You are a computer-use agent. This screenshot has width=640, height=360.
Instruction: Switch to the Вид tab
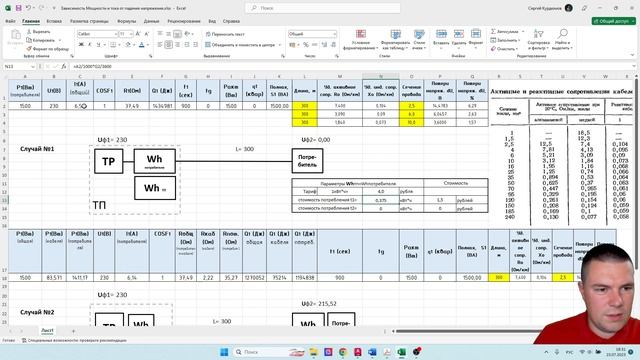[x=212, y=21]
